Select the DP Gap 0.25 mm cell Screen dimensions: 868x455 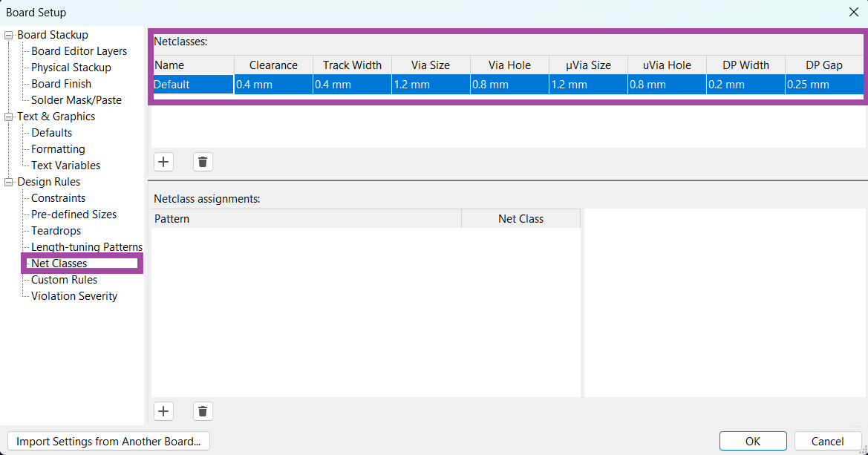823,85
